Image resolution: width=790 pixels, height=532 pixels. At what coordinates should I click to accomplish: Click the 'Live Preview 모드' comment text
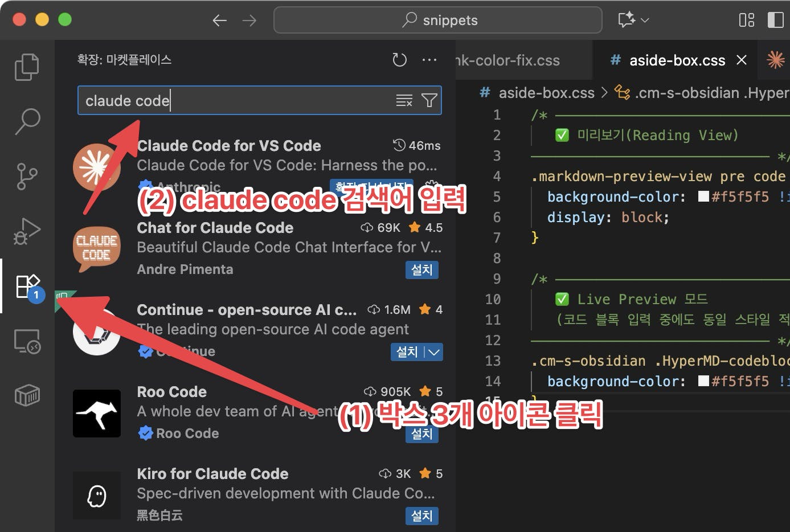(x=642, y=299)
